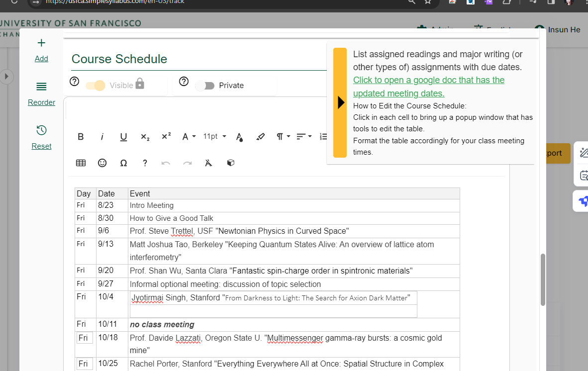Toggle italic formatting

(102, 137)
